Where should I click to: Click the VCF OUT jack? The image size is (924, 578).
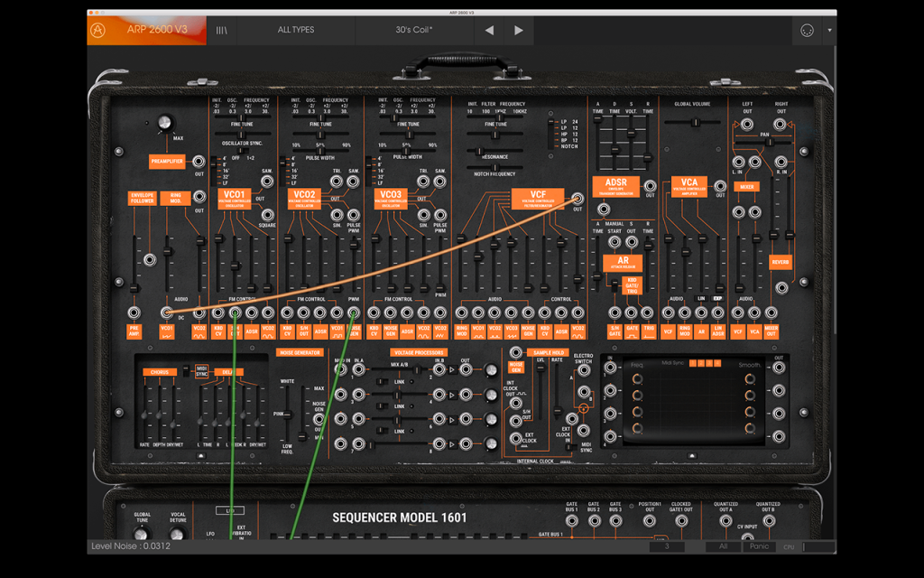[577, 199]
